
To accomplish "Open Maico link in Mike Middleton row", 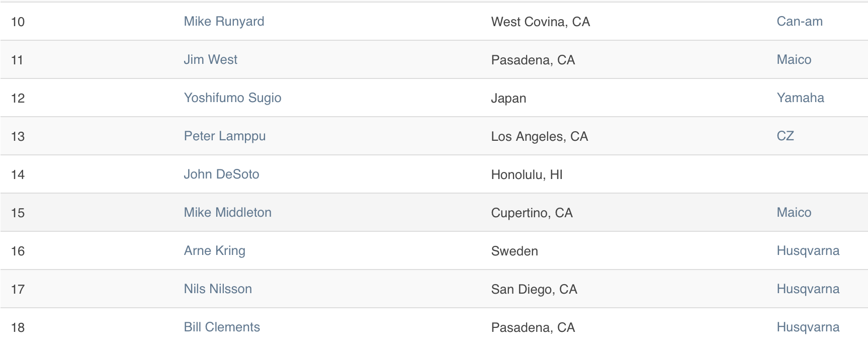I will click(x=794, y=213).
